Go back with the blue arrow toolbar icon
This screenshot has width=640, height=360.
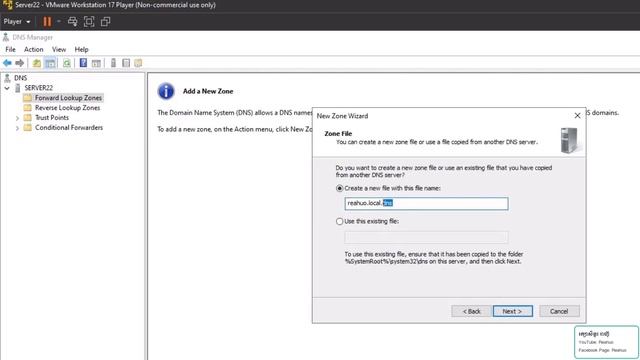point(7,63)
